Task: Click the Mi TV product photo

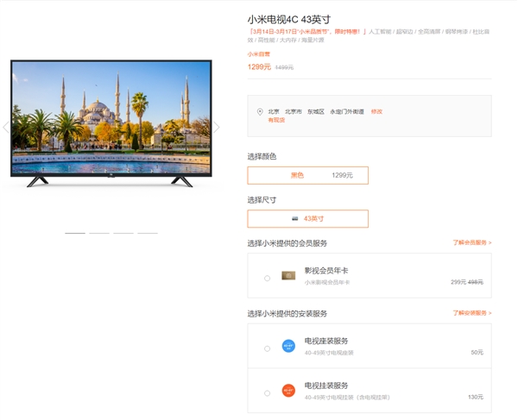Action: pos(111,123)
